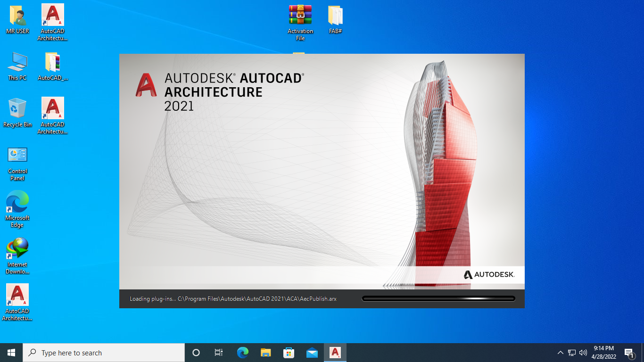Select AutoCAD Architecture shortcut below Internet Download
This screenshot has width=644, height=362.
click(x=17, y=303)
